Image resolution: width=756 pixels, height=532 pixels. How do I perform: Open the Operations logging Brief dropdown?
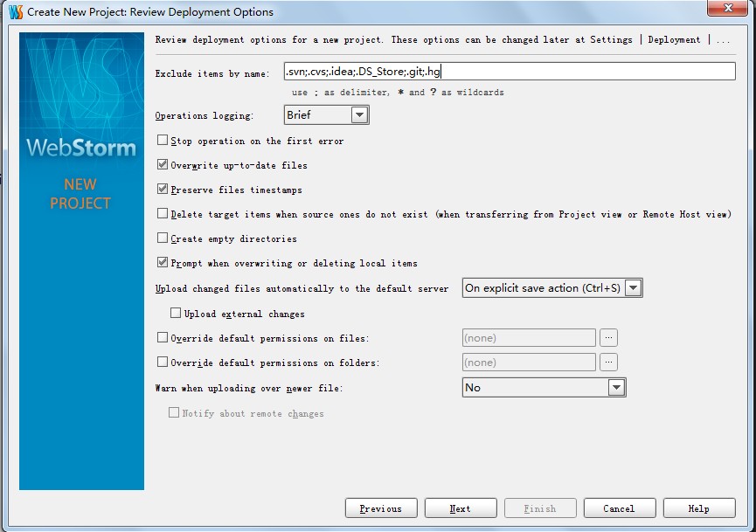326,115
